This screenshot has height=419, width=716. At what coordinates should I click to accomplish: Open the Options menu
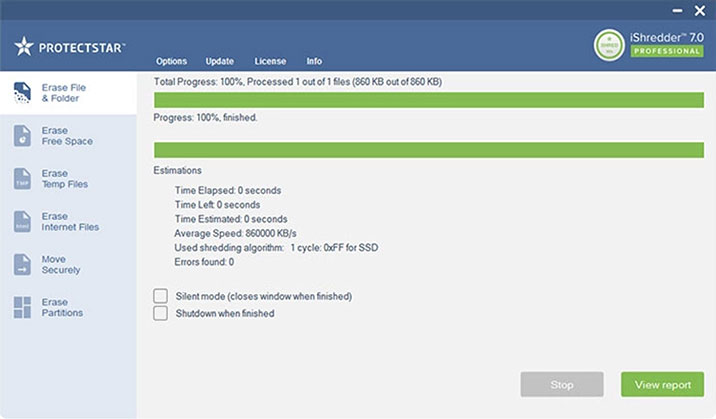171,61
